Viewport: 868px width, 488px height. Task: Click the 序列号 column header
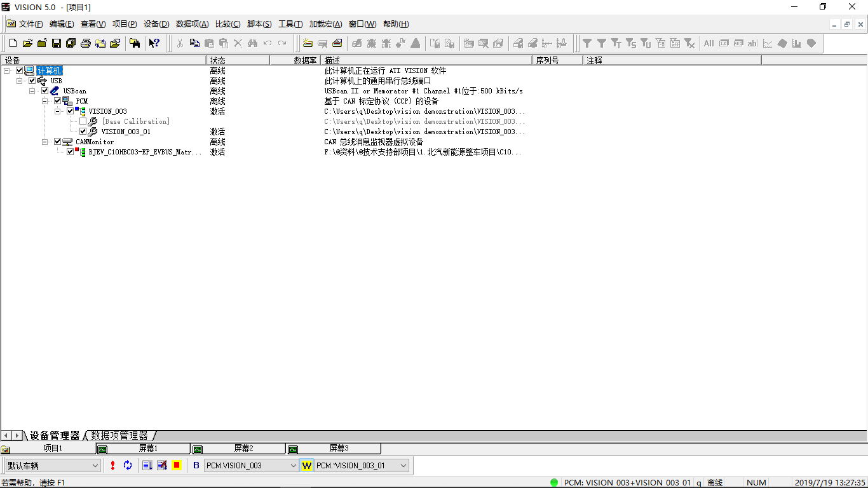[x=557, y=60]
